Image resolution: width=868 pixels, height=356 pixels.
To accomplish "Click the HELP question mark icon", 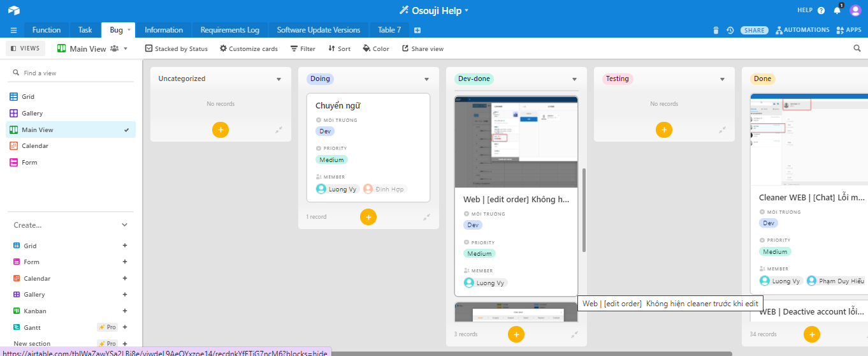I will pyautogui.click(x=821, y=10).
